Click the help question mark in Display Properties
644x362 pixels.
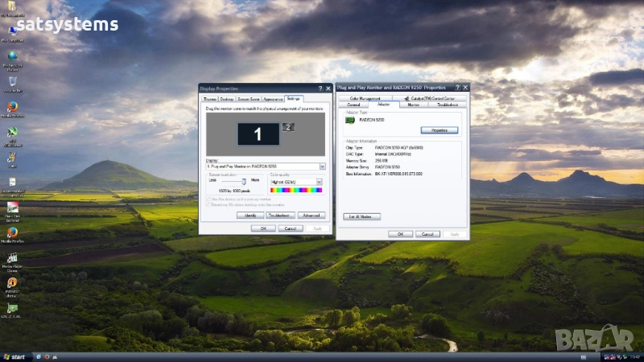tap(320, 87)
